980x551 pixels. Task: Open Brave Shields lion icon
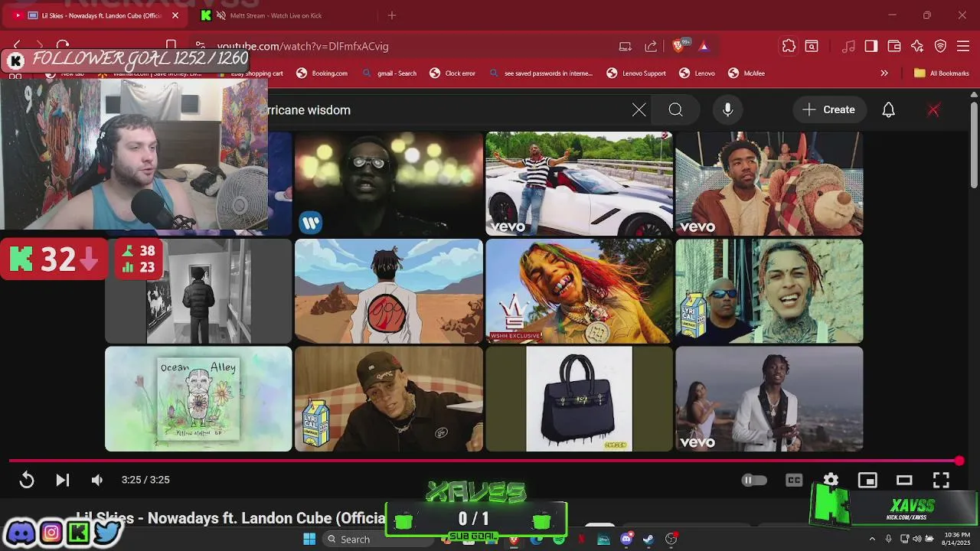[x=678, y=47]
